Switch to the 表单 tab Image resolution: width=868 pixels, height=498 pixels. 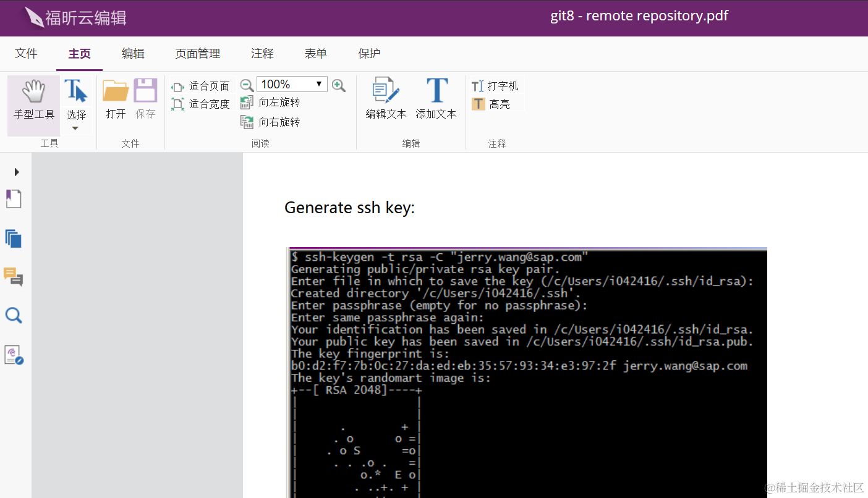coord(316,54)
